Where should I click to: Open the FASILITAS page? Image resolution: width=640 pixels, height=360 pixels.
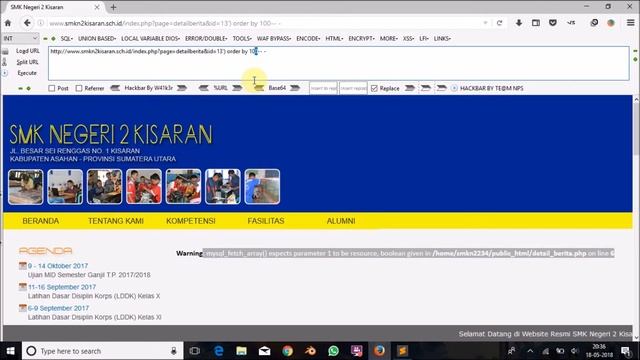tap(266, 221)
